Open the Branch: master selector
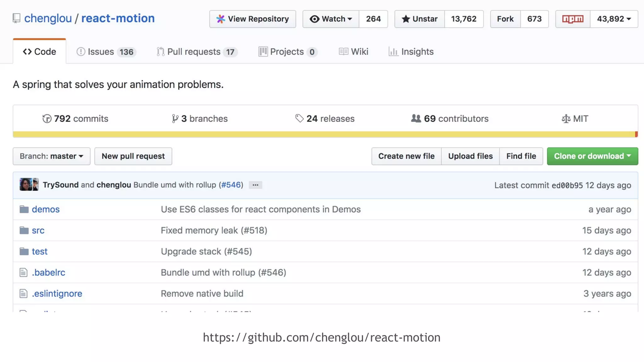 pos(52,156)
